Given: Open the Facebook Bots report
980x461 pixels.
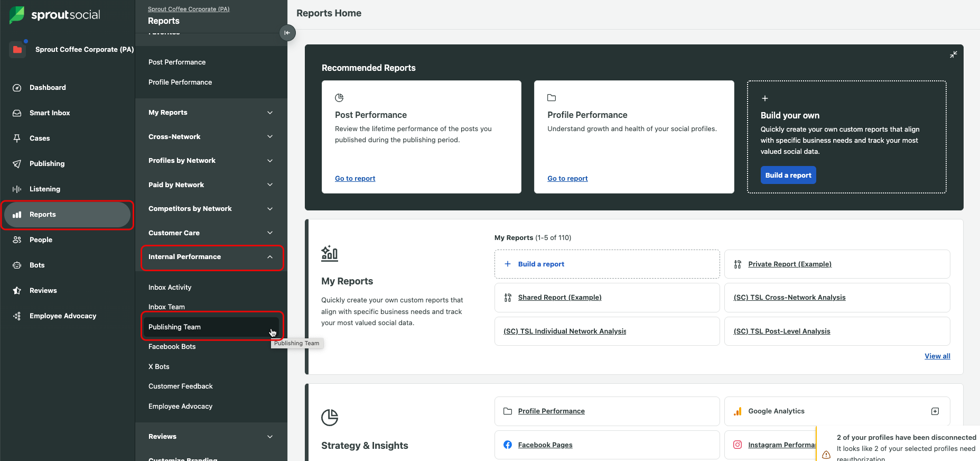Looking at the screenshot, I should (x=172, y=347).
